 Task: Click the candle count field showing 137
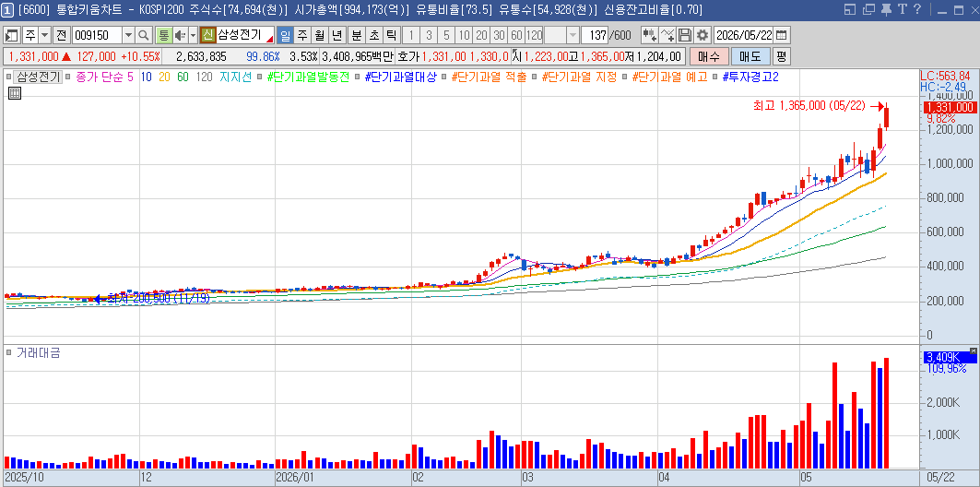(595, 35)
